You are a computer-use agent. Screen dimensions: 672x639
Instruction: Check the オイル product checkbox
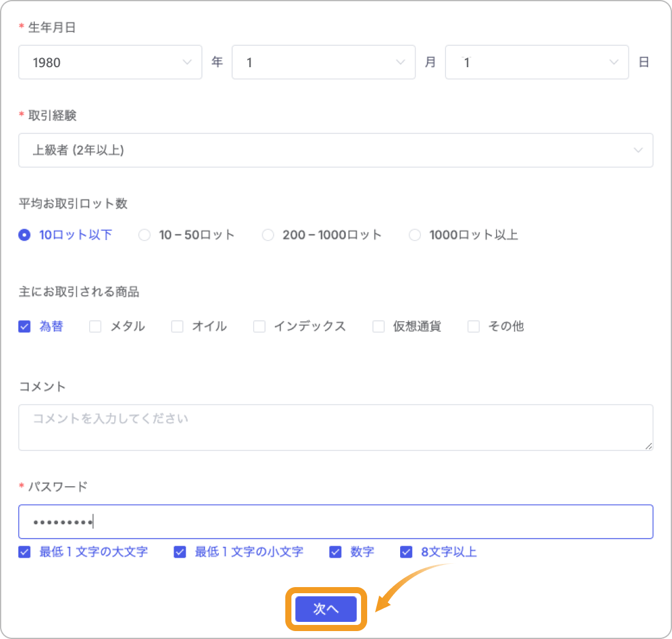[x=177, y=327]
